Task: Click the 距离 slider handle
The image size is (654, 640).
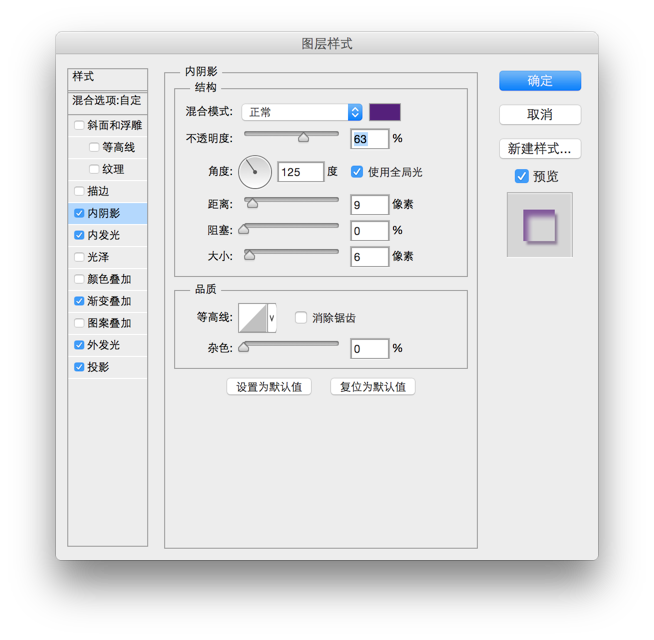Action: point(252,203)
